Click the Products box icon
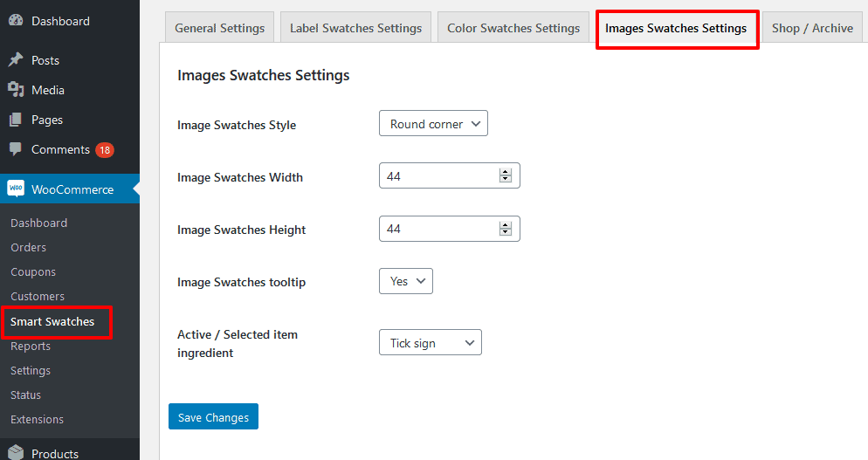Screen dimensions: 868x460 (x=16, y=453)
